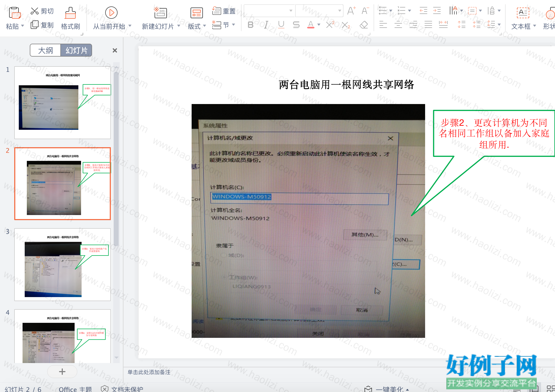
Task: Click the notes area to add notes
Action: pyautogui.click(x=149, y=372)
